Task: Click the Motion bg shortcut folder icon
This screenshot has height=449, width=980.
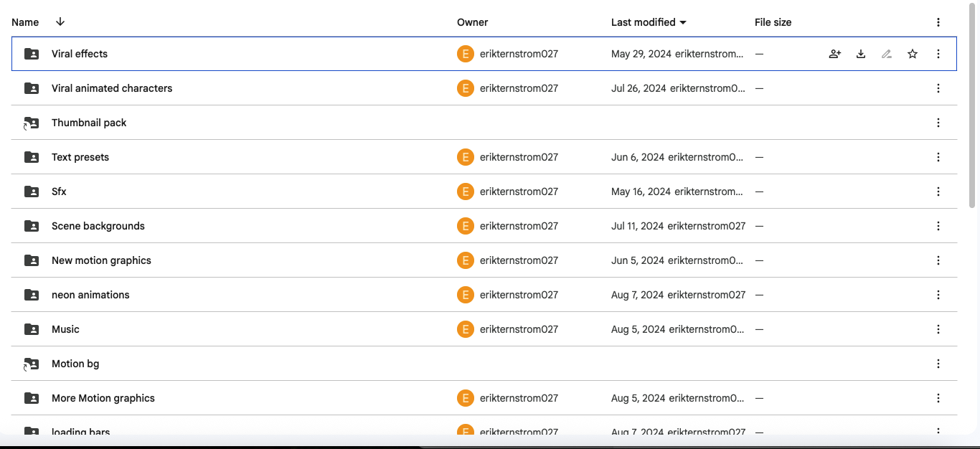Action: [32, 364]
